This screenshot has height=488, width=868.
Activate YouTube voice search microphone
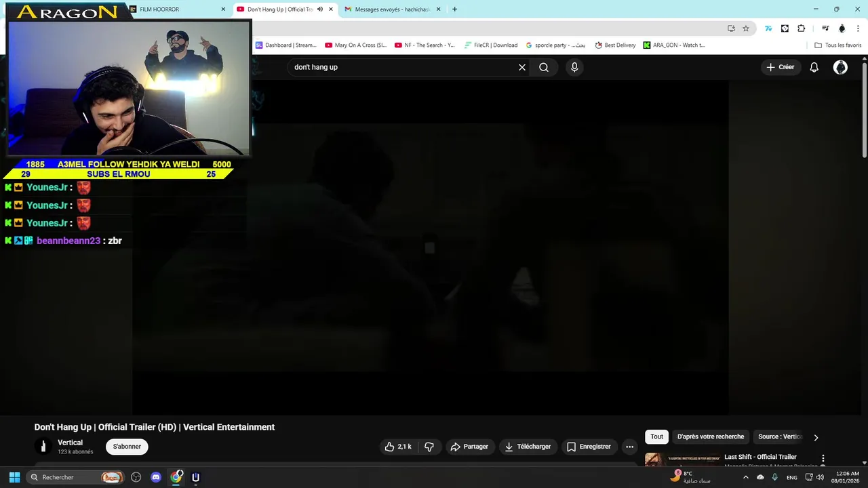tap(574, 67)
